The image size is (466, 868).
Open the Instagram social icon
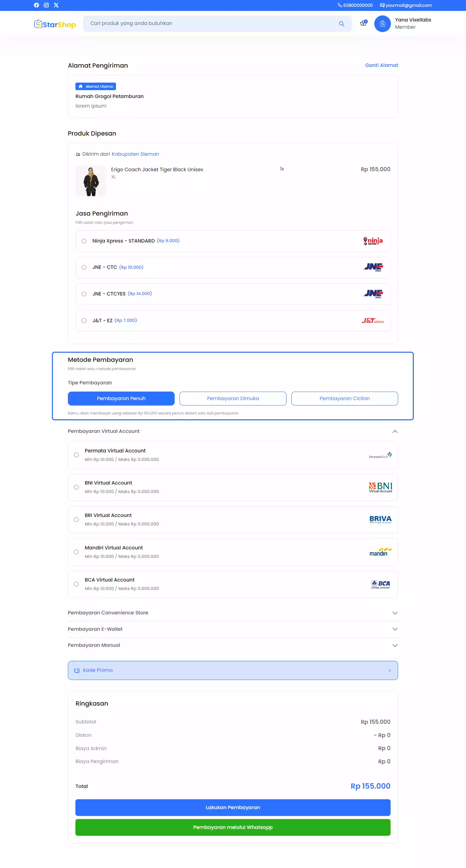(x=46, y=5)
